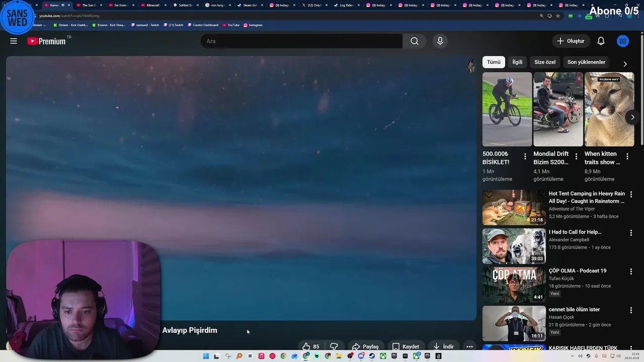Open options menu for Hot Tent Camping video
644x362 pixels.
(631, 194)
